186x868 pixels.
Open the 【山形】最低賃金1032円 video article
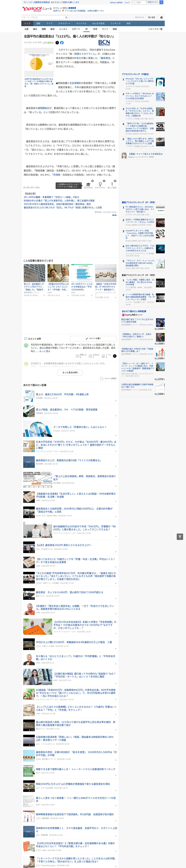pyautogui.click(x=63, y=545)
